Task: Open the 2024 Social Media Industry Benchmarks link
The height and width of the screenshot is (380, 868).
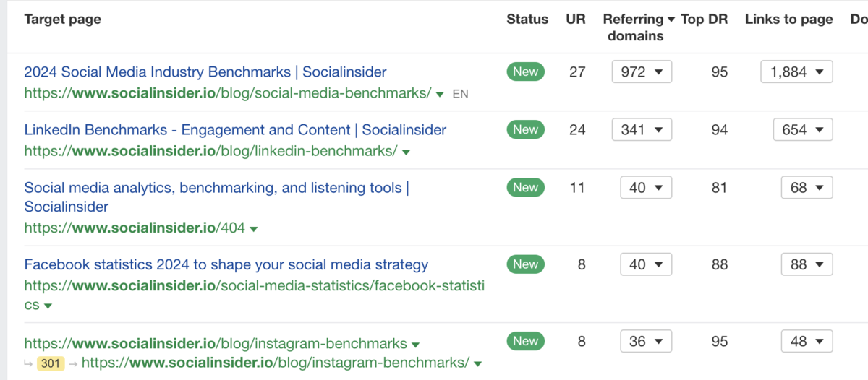Action: [x=205, y=72]
